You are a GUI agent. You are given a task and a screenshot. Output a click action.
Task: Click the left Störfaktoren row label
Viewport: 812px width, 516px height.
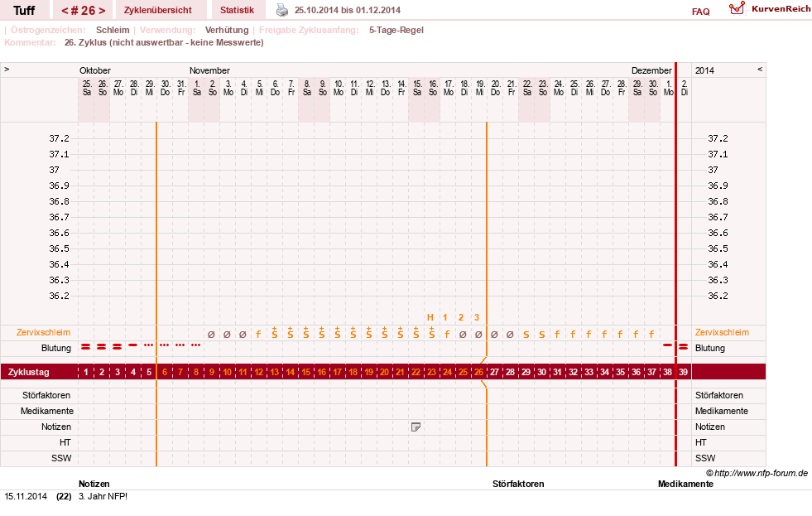(46, 395)
